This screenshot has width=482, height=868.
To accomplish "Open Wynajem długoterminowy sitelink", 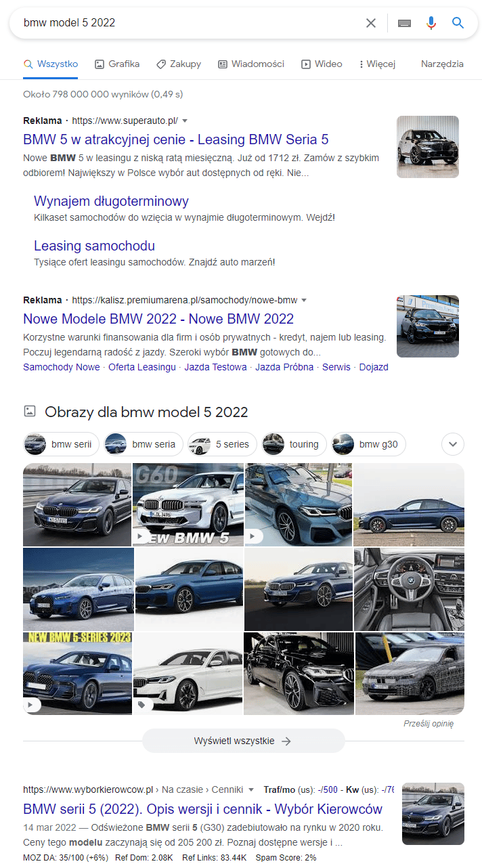I will click(x=111, y=201).
